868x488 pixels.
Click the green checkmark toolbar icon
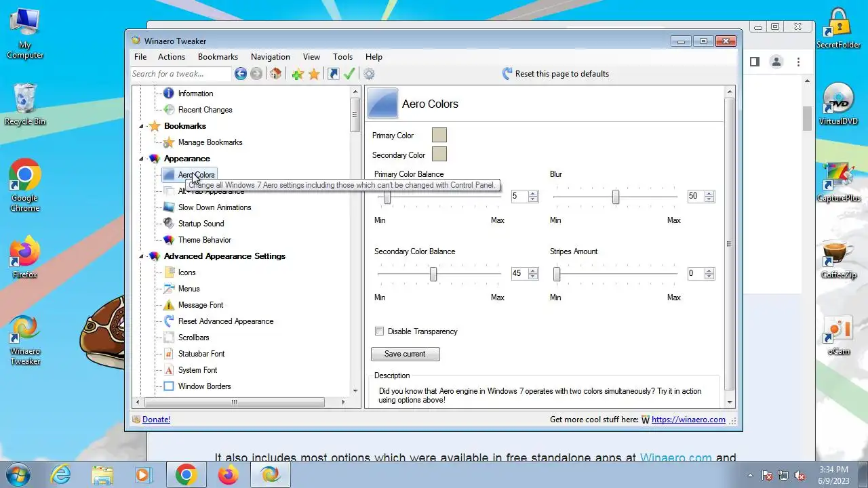point(349,74)
